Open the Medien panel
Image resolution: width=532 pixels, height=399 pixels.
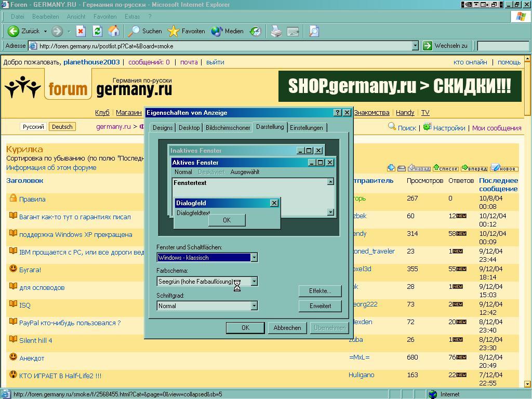(x=227, y=31)
